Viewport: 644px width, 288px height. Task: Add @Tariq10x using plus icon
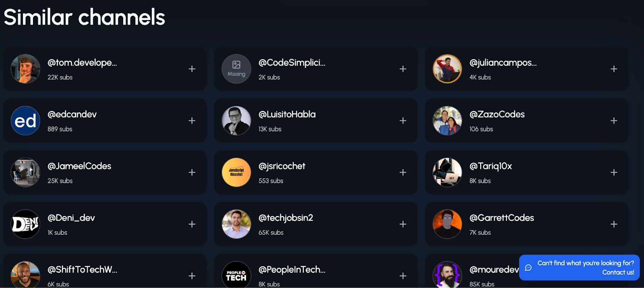(x=614, y=172)
